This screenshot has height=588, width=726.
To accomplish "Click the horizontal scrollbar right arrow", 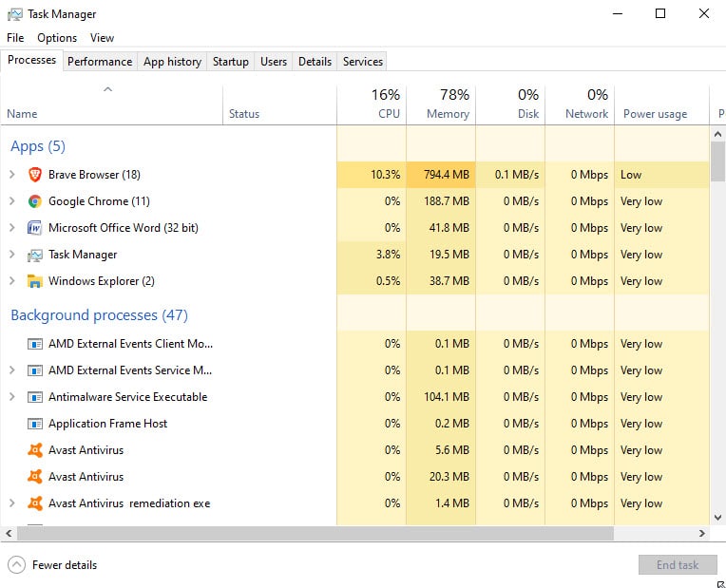I will [x=702, y=533].
